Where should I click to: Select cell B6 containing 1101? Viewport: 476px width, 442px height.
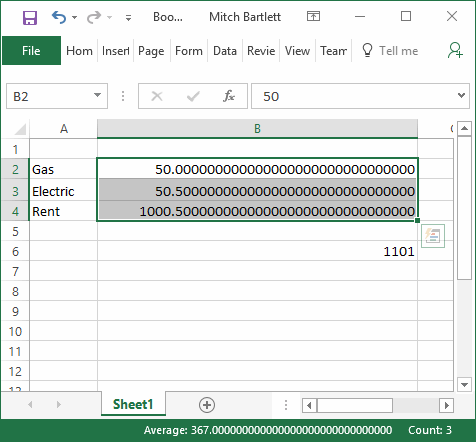(257, 251)
